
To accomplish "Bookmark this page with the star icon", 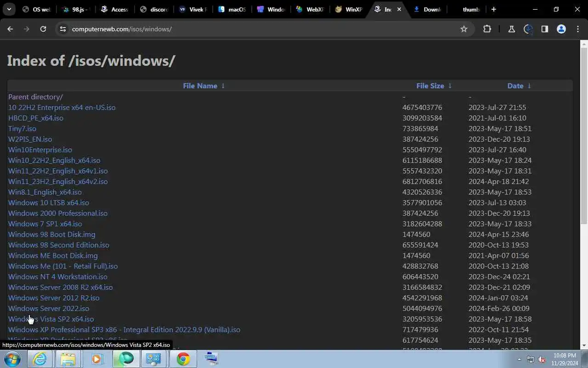I will click(464, 29).
